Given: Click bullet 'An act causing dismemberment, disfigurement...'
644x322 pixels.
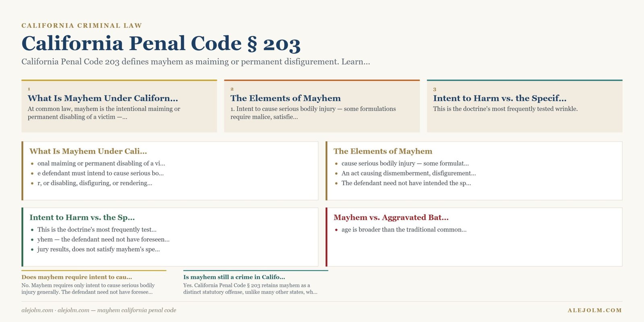Looking at the screenshot, I should (409, 173).
